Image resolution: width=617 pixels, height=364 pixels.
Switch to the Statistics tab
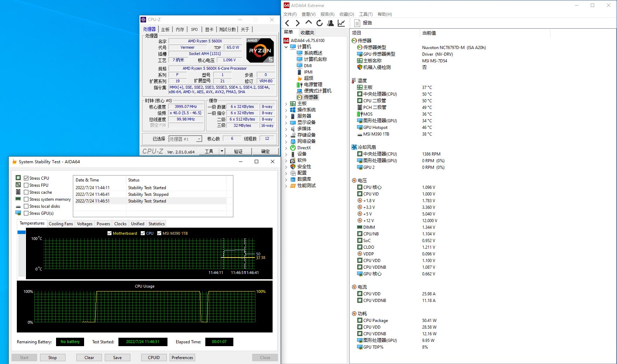point(156,224)
